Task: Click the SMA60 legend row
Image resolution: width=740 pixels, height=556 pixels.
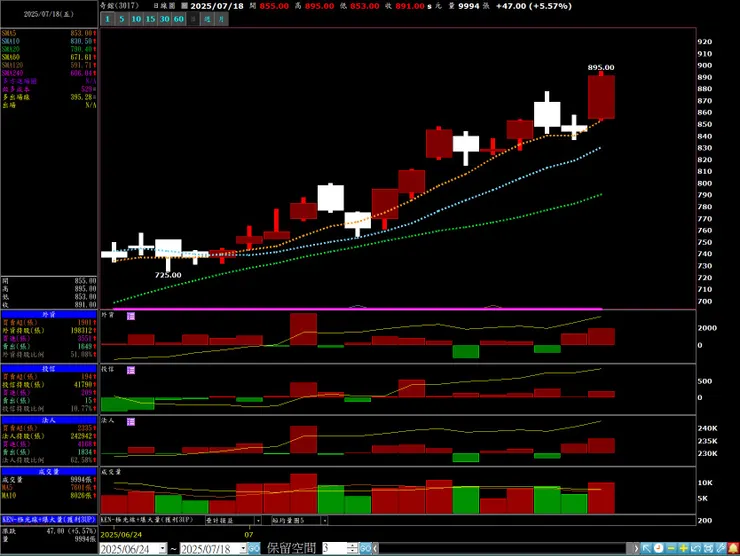Action: (49, 57)
